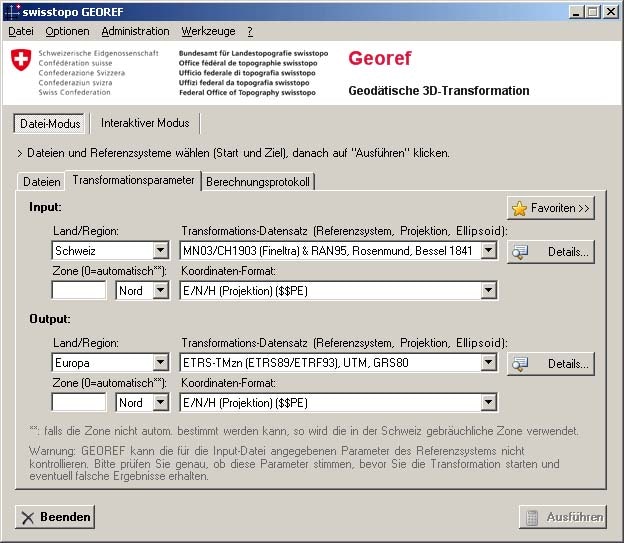624x543 pixels.
Task: Click the Geodätische 3D-Transformation subtitle
Action: pyautogui.click(x=439, y=91)
